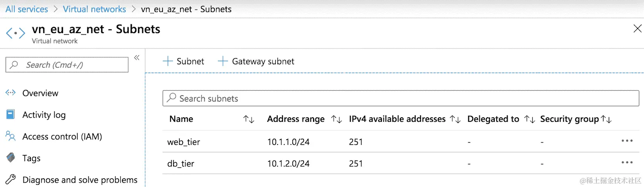This screenshot has width=644, height=187.
Task: Click the Overview icon in sidebar
Action: coord(10,93)
